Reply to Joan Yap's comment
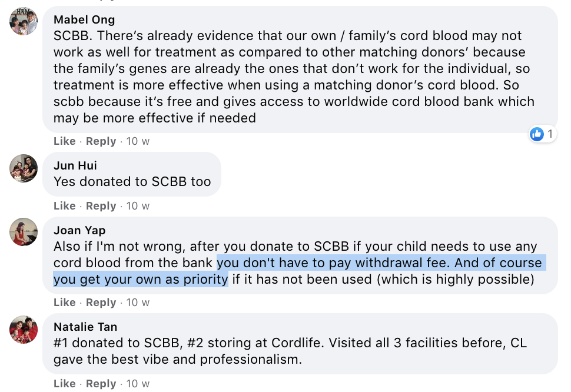Viewport: 571px width, 392px height. click(101, 303)
